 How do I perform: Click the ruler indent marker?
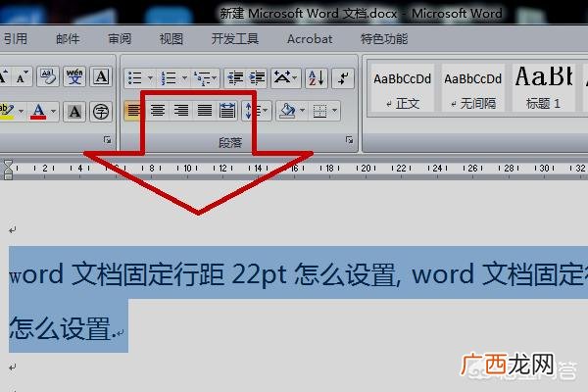pos(8,170)
